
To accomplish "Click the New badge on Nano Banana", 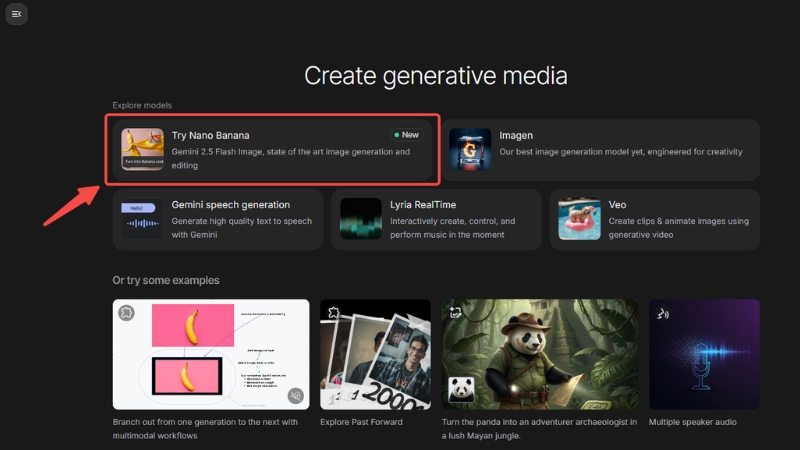I will [x=407, y=135].
